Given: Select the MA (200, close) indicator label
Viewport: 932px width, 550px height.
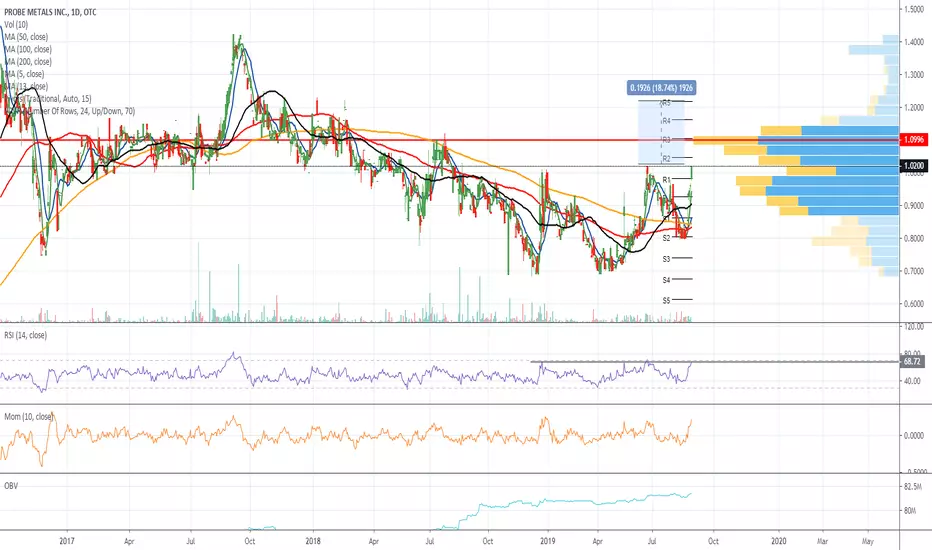Looking at the screenshot, I should 28,62.
